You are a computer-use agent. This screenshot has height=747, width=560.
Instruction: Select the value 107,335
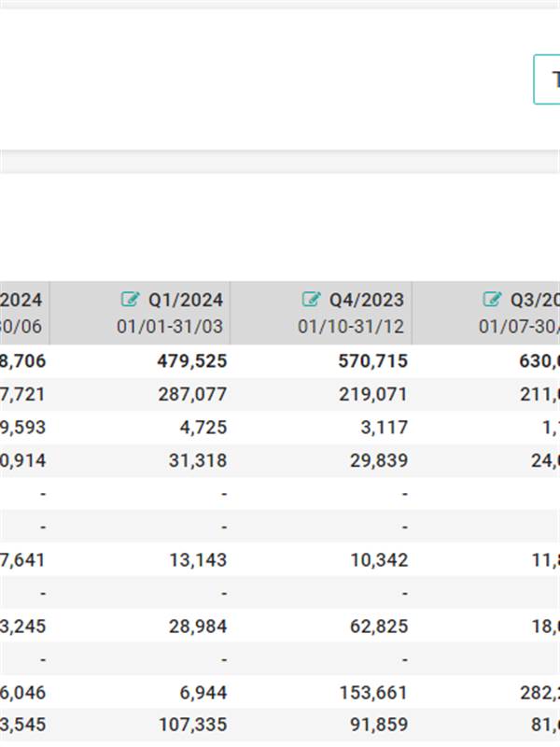click(x=192, y=726)
